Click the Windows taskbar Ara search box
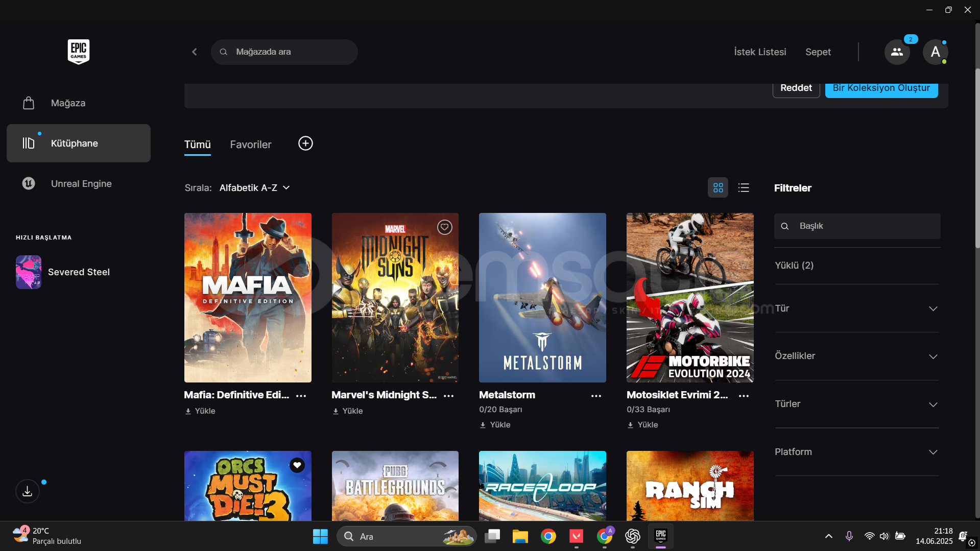Image resolution: width=980 pixels, height=551 pixels. (407, 536)
